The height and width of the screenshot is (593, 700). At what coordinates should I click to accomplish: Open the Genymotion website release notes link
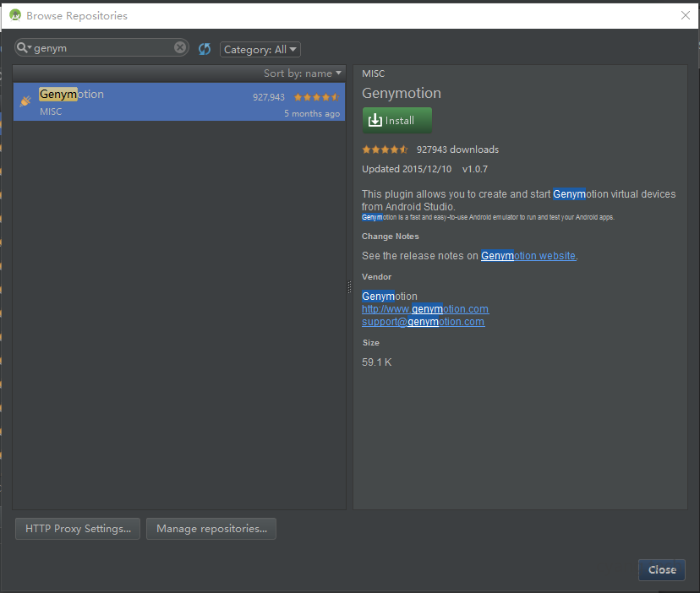(528, 256)
